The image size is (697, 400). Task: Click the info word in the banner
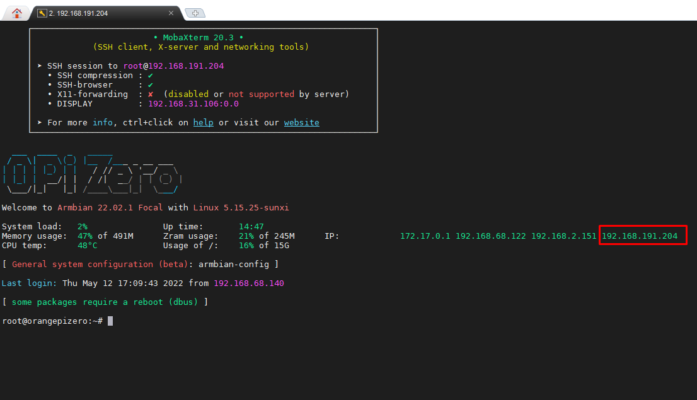(x=102, y=123)
